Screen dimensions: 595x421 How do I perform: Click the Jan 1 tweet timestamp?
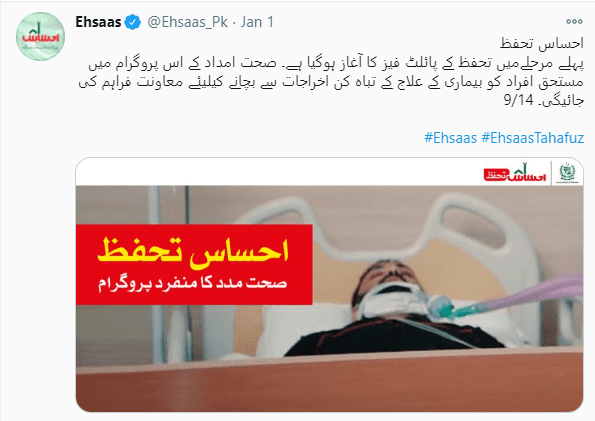[x=257, y=22]
